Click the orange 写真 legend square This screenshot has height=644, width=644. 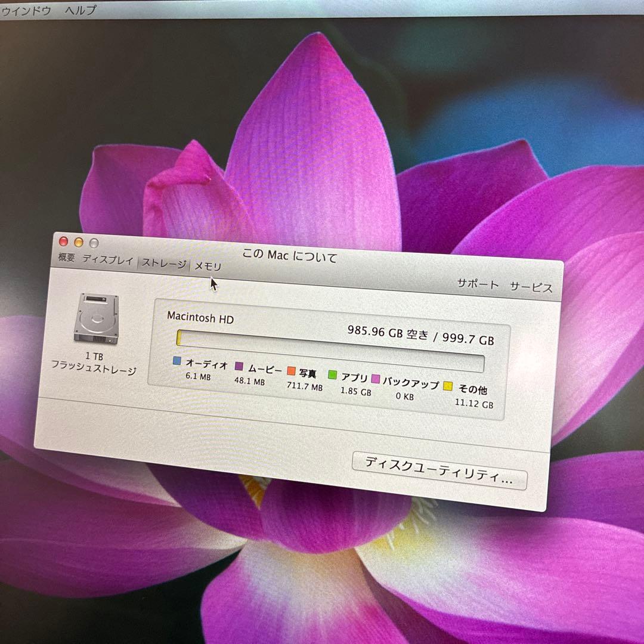(291, 371)
